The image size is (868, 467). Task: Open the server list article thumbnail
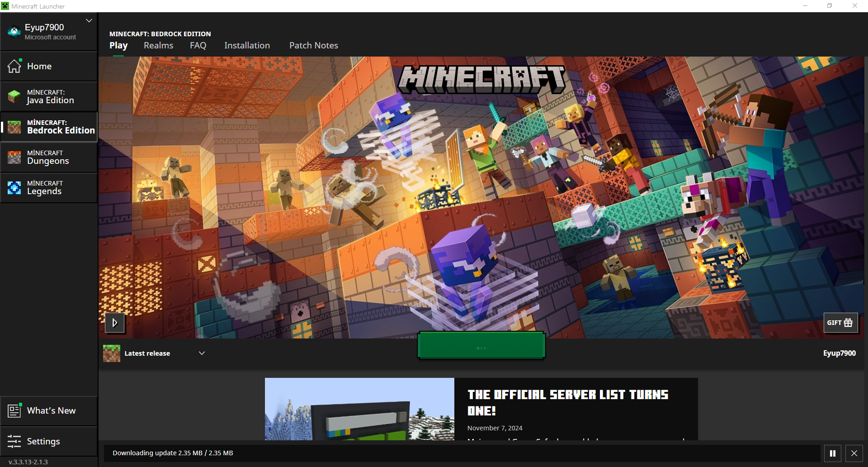tap(359, 409)
